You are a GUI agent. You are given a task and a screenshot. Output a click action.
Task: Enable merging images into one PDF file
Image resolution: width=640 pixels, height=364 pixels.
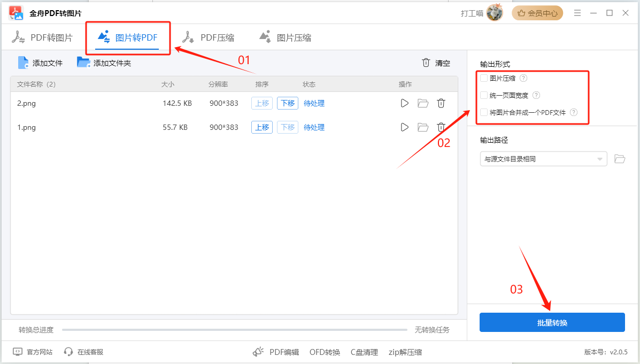click(x=485, y=112)
